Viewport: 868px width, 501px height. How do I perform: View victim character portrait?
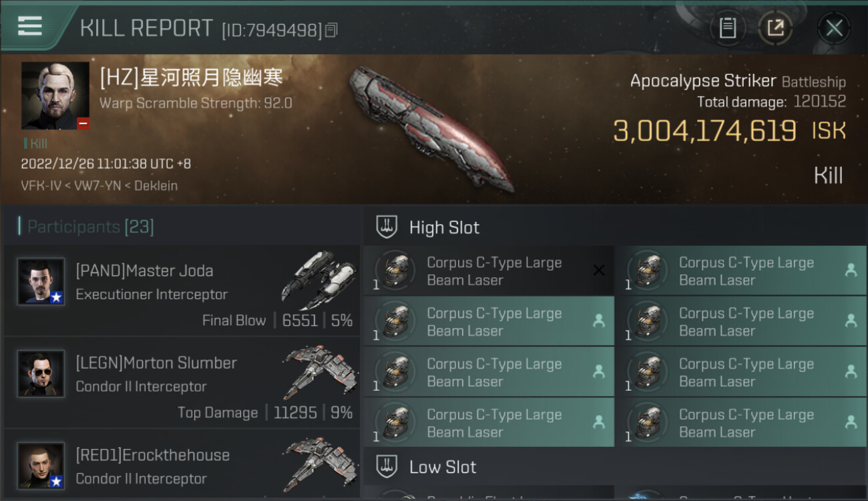coord(55,96)
